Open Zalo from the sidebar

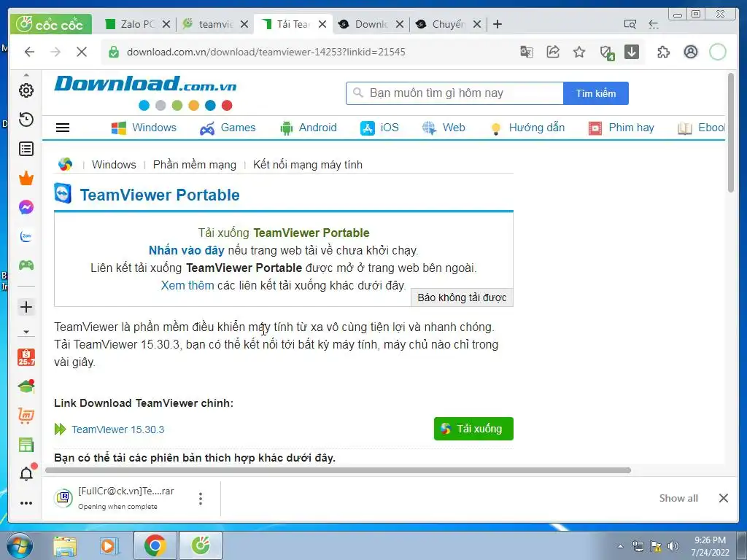click(x=26, y=236)
